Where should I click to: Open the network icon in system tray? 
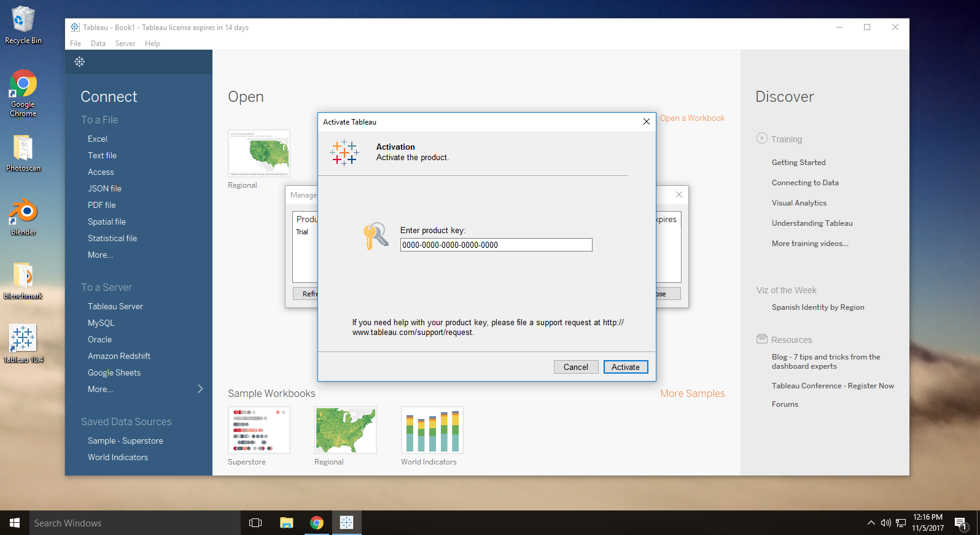[901, 523]
